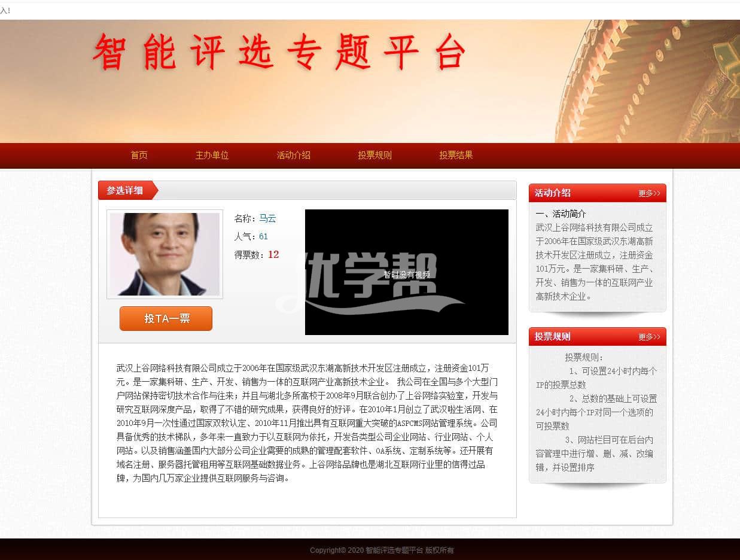Select 活动介绍 in the red navigation bar
Image resolution: width=740 pixels, height=560 pixels.
pyautogui.click(x=293, y=155)
